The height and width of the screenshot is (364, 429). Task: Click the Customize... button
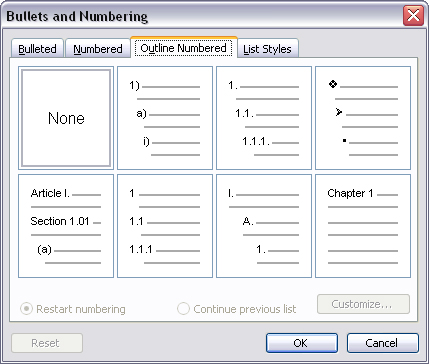pos(363,304)
